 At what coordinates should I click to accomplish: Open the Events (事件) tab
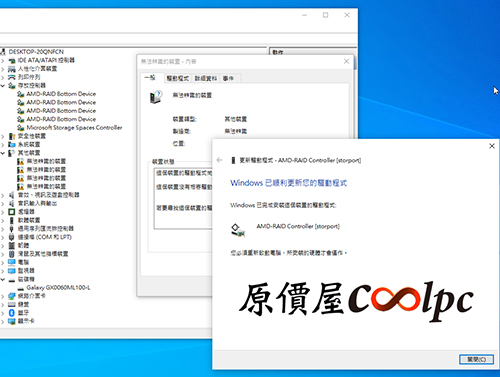[228, 78]
